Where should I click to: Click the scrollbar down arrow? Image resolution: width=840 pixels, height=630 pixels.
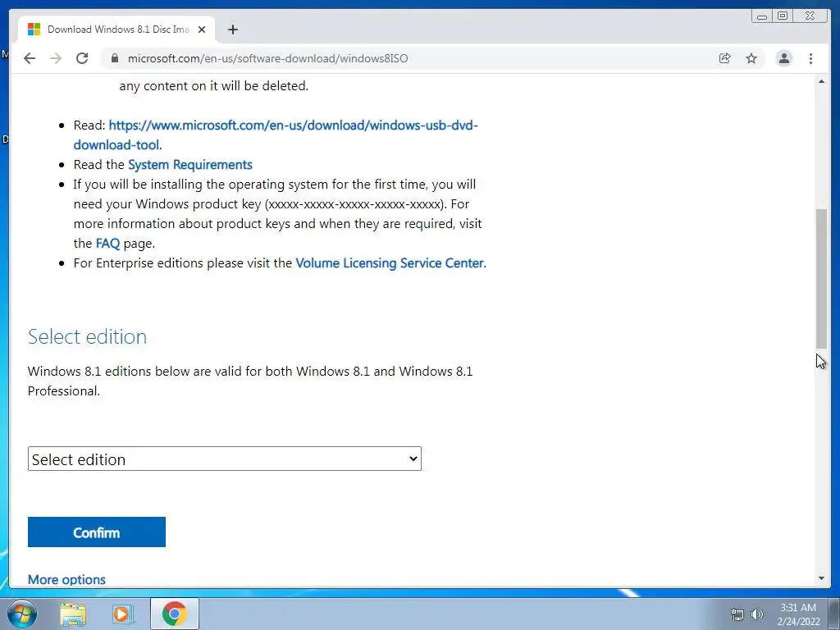click(821, 578)
